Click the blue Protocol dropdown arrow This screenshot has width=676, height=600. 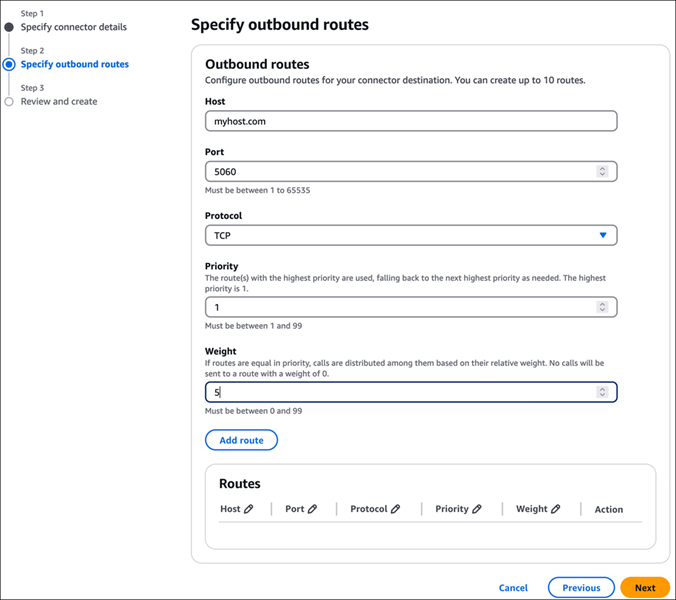[x=603, y=235]
